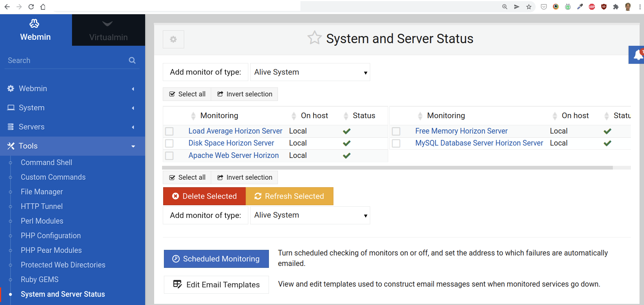Check the Load Average Horizon Server checkbox
The height and width of the screenshot is (305, 644).
point(170,131)
